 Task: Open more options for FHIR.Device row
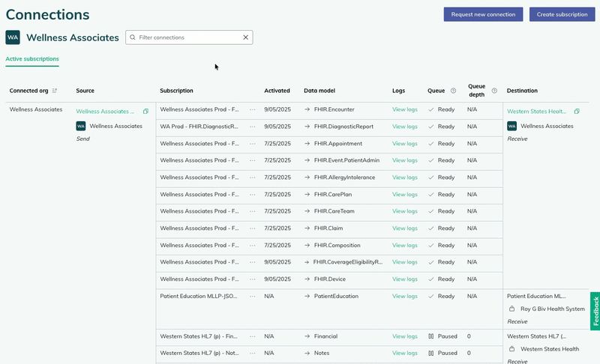point(253,279)
